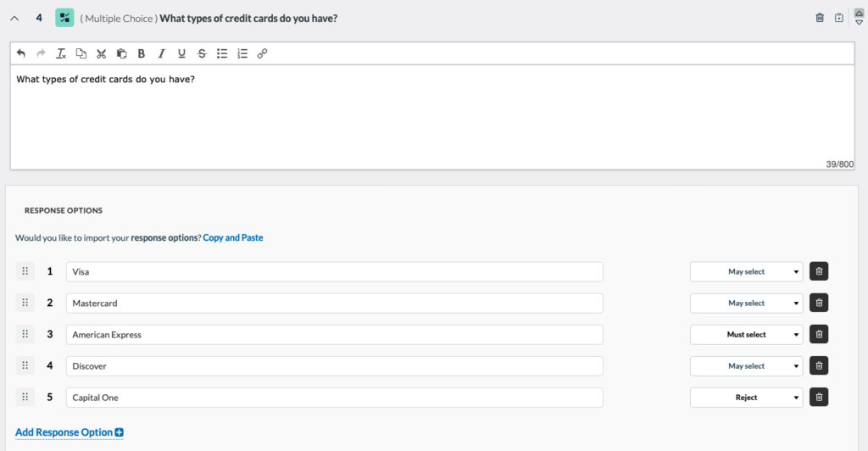The image size is (868, 451).
Task: Redo the last edit in the editor toolbar
Action: [41, 53]
